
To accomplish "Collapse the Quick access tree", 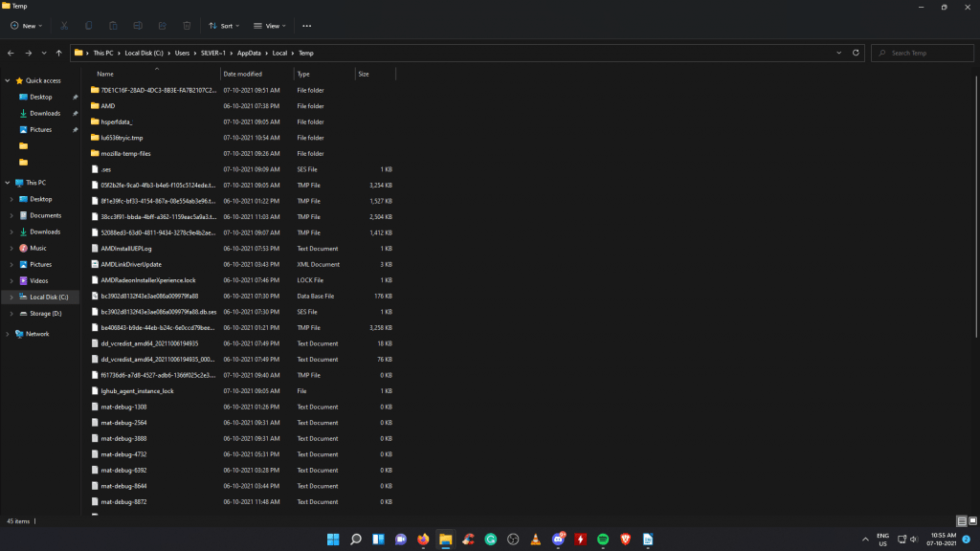I will click(x=8, y=80).
